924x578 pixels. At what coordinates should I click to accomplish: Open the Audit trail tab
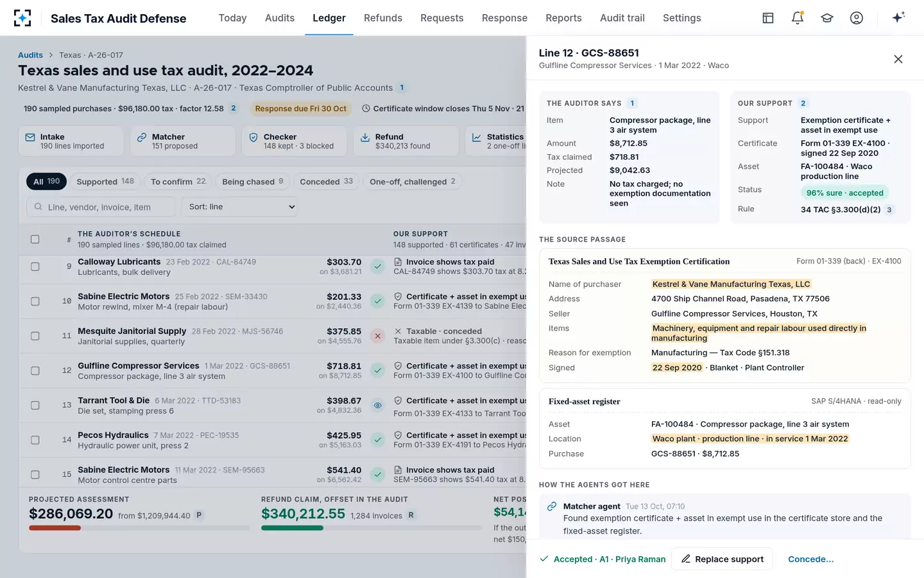622,18
